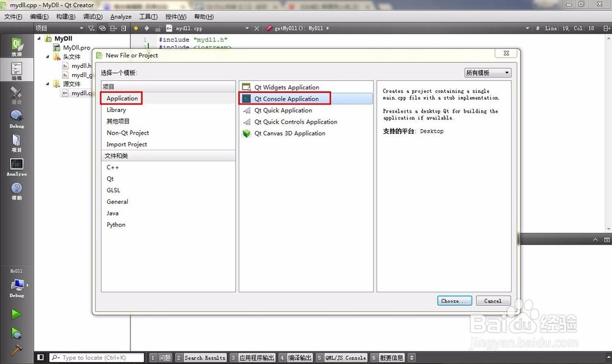The height and width of the screenshot is (364, 612).
Task: Build project with the hammer icon
Action: (x=17, y=350)
